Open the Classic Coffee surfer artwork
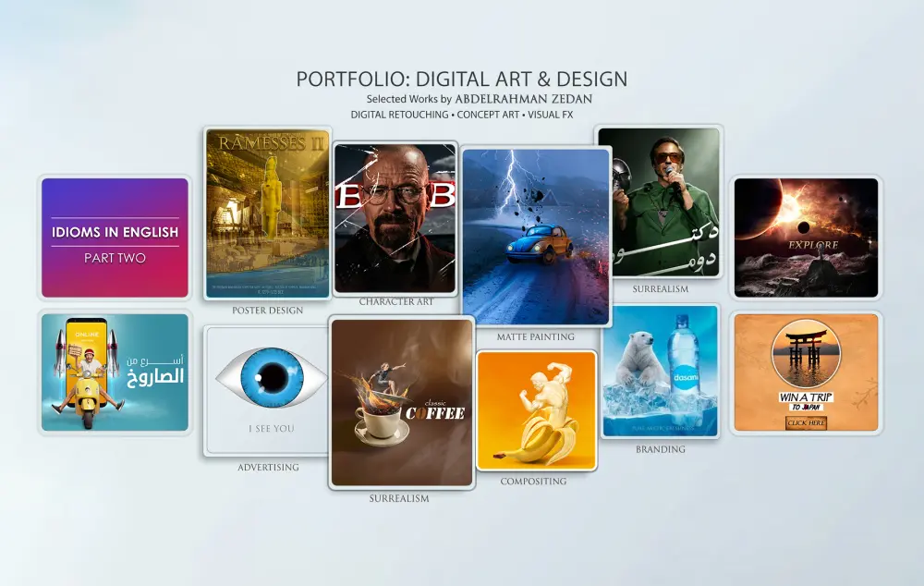 click(402, 403)
